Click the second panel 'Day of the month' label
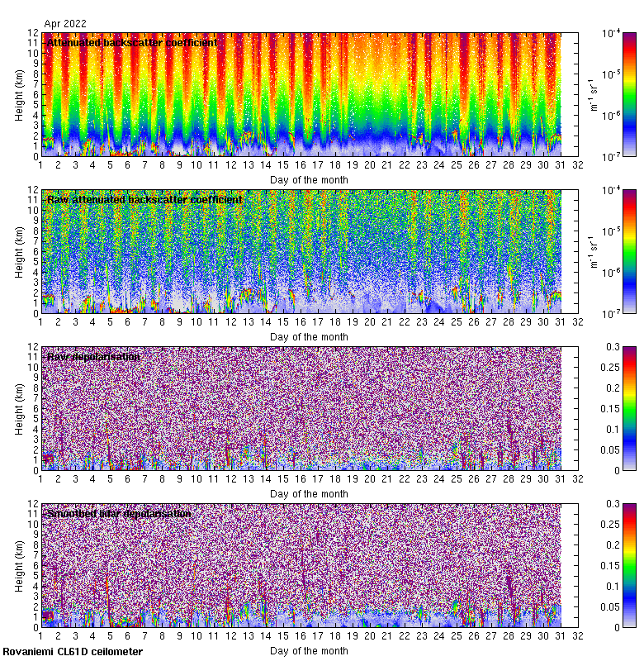 (x=309, y=337)
